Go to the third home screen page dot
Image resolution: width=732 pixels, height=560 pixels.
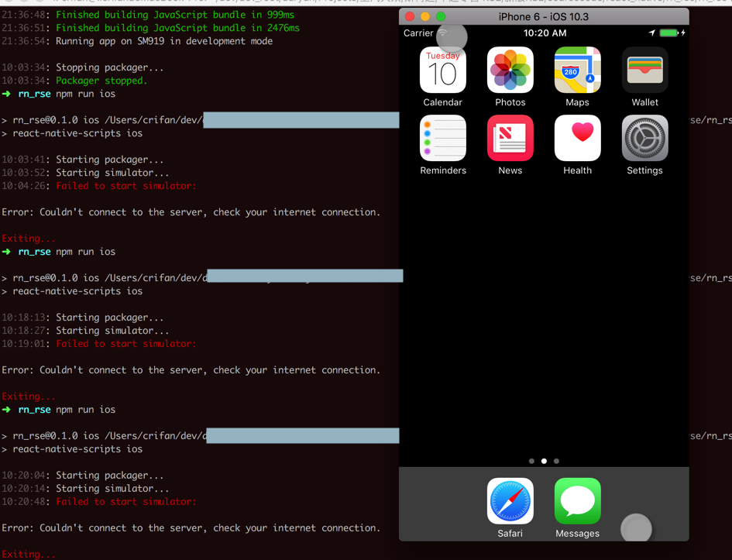(556, 461)
